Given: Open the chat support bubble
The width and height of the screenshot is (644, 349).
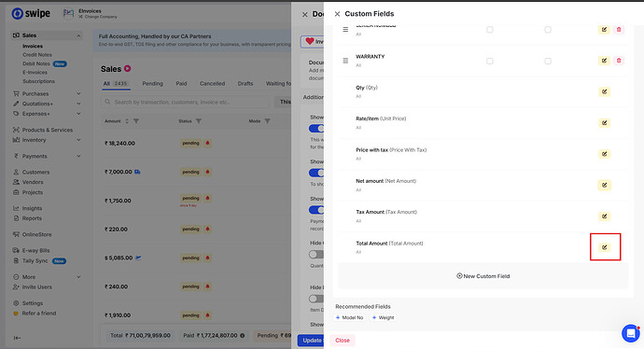Looking at the screenshot, I should pos(630,333).
